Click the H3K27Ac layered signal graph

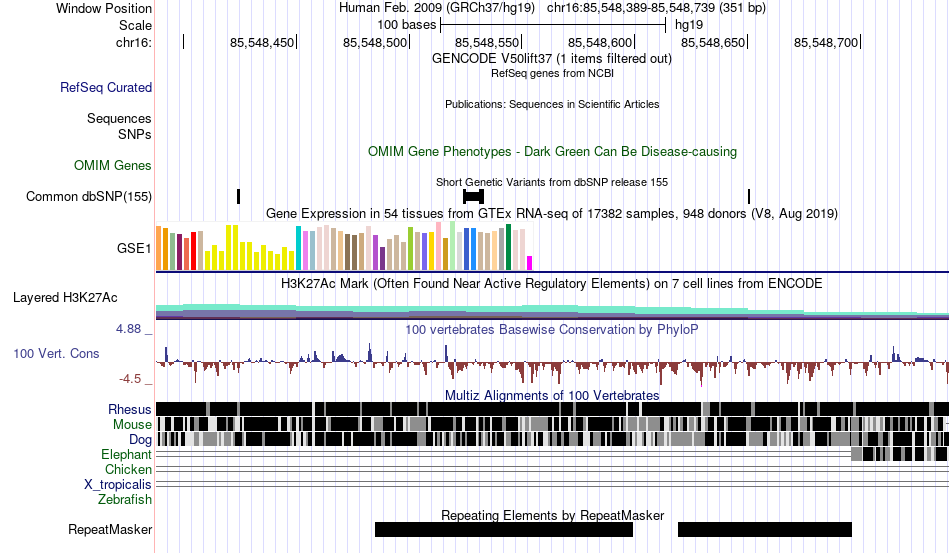(x=552, y=311)
